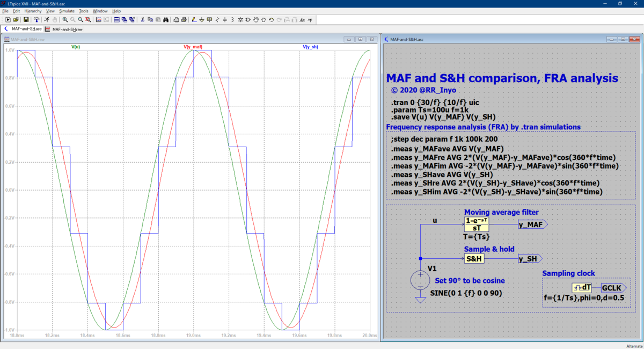644x349 pixels.
Task: Zoom to fit with the crossed magnifier icon
Action: tap(87, 19)
